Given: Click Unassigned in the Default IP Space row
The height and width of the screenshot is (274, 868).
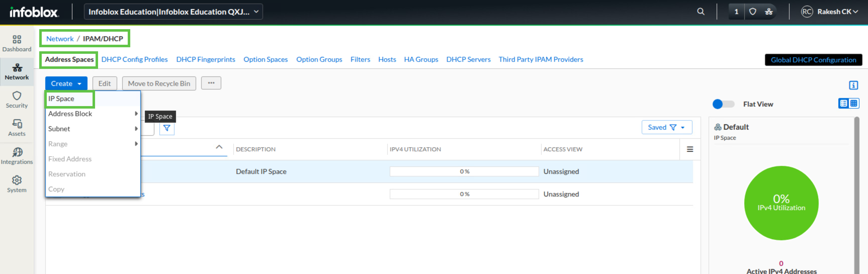Looking at the screenshot, I should (561, 171).
